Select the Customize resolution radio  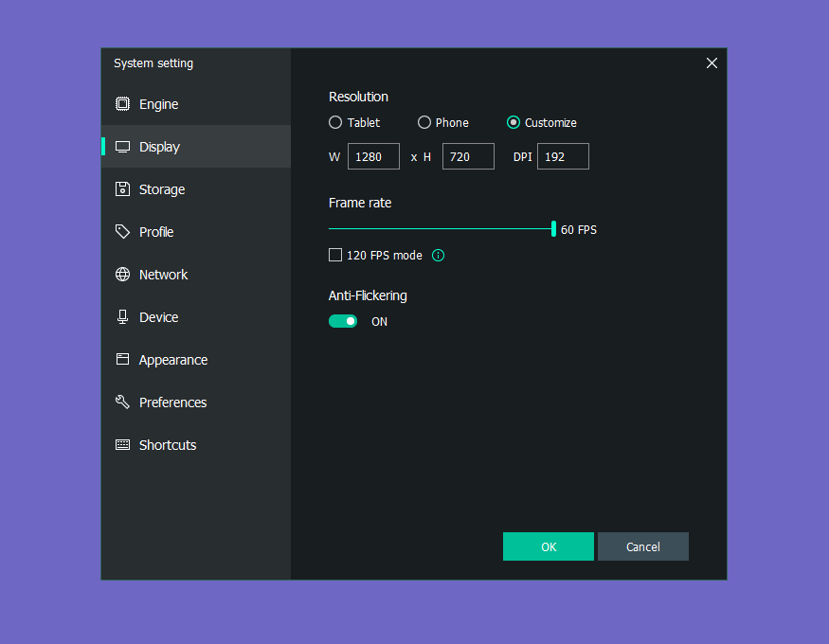tap(513, 122)
